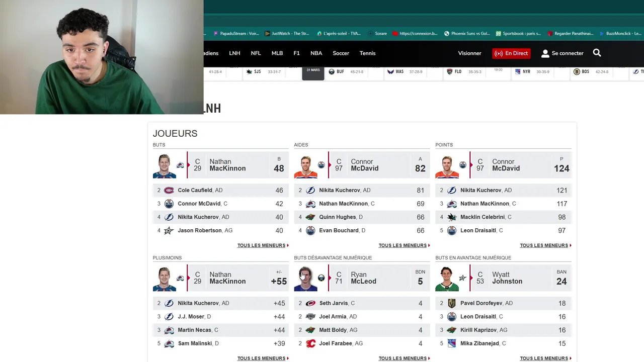Click Rangers logo beside Mika Zibanejad
The height and width of the screenshot is (362, 644).
pos(452,343)
